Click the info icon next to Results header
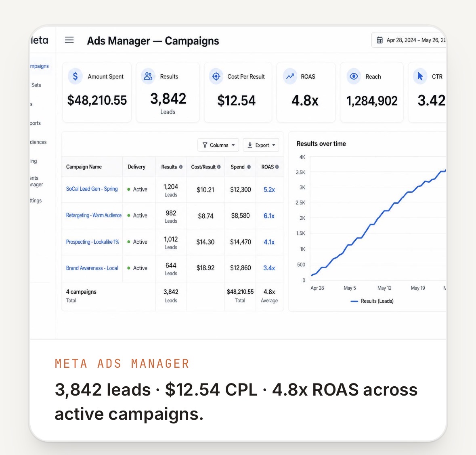The width and height of the screenshot is (476, 455). 180,167
